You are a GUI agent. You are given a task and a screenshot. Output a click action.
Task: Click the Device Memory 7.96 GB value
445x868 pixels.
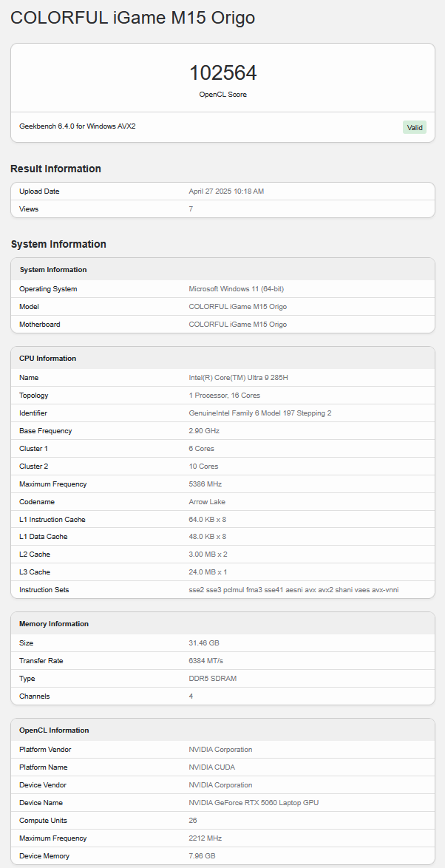point(202,856)
